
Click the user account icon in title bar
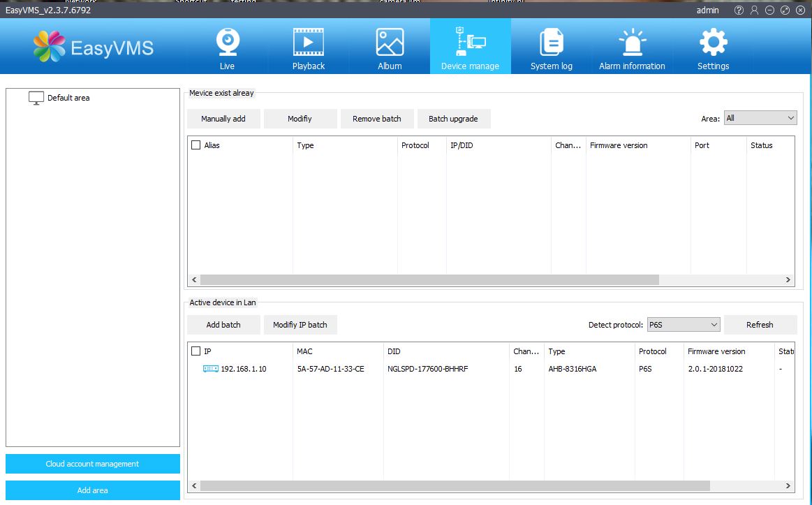pyautogui.click(x=754, y=10)
